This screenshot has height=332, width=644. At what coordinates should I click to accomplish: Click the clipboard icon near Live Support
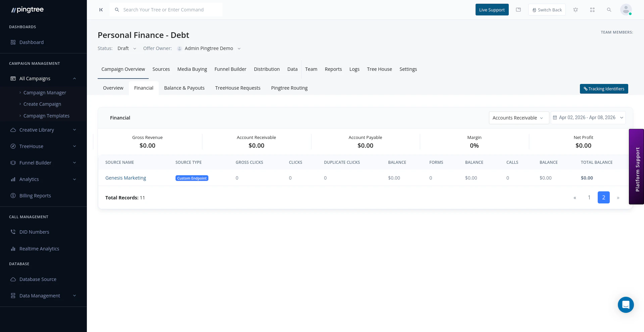pos(518,10)
